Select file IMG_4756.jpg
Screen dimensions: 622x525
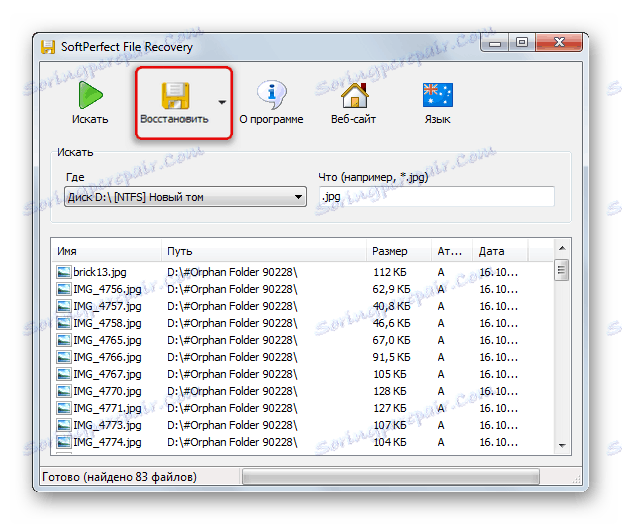tap(107, 289)
